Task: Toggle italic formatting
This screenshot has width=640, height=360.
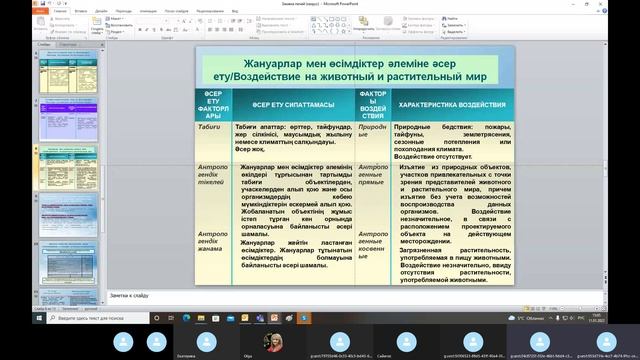Action: tap(147, 30)
